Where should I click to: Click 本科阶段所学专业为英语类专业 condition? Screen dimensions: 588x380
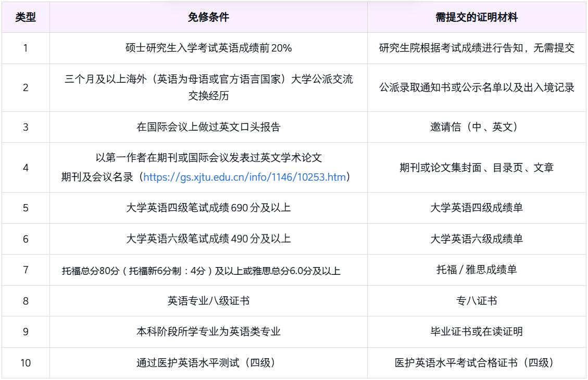(x=208, y=332)
